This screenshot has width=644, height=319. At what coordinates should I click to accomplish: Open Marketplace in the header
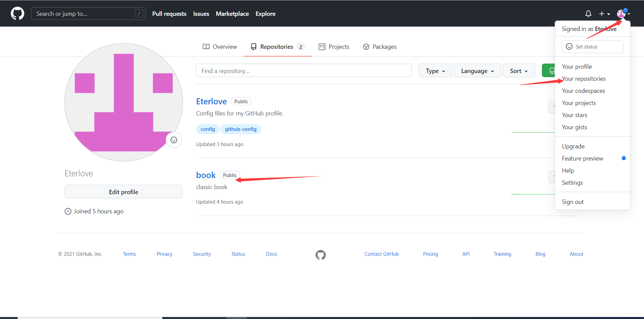pyautogui.click(x=232, y=14)
